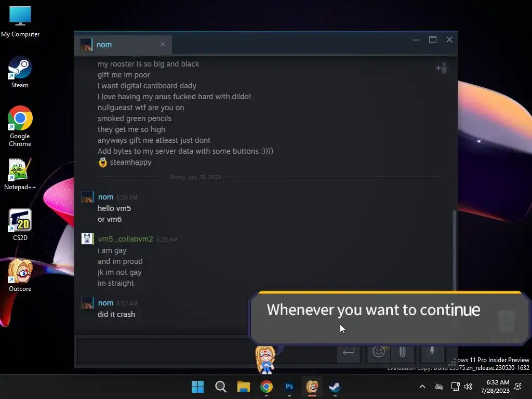This screenshot has height=399, width=532.
Task: Click vm5_collabvm2's avatar picture
Action: tap(87, 239)
